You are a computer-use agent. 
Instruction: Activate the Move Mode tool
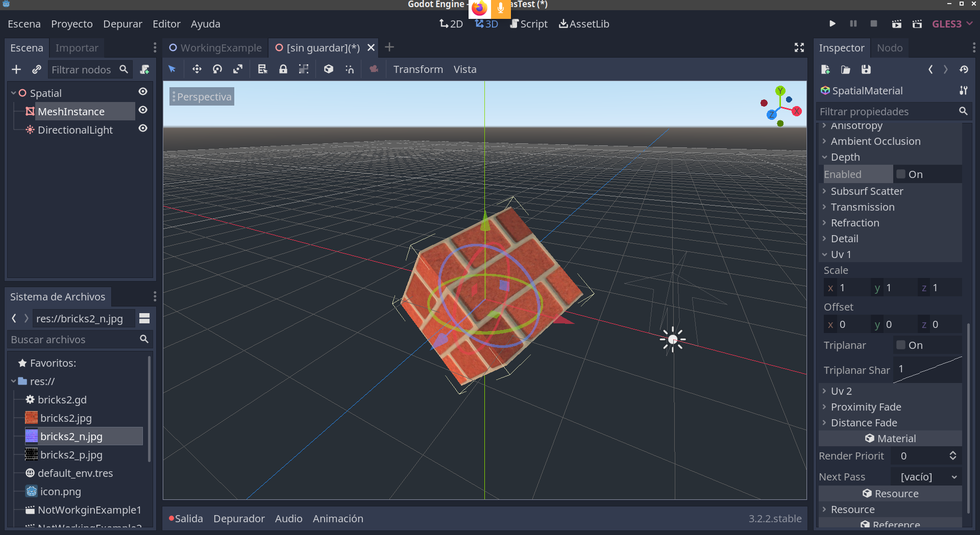(x=197, y=69)
